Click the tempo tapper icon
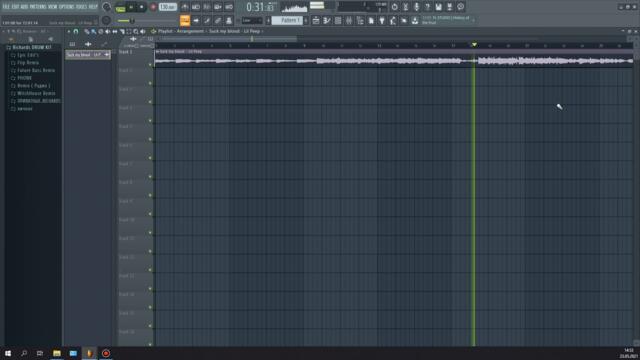The height and width of the screenshot is (360, 640). (393, 20)
